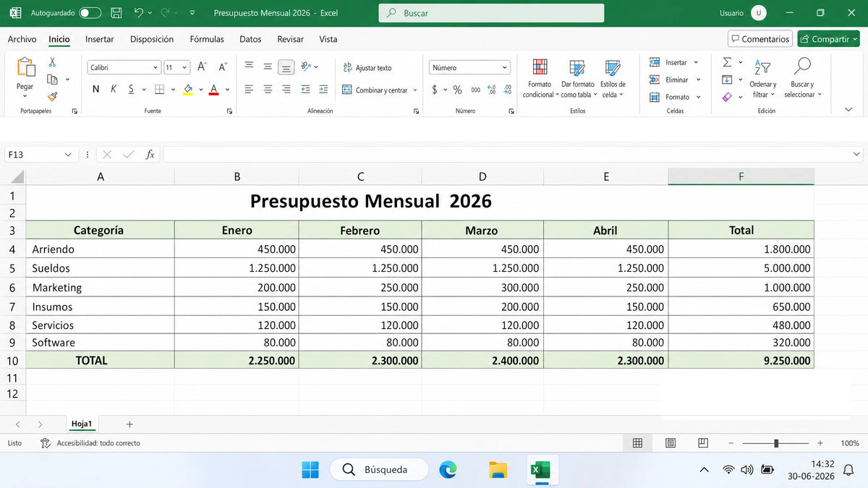Toggle middle vertical alignment
Screen dimensions: 868x488
[268, 66]
